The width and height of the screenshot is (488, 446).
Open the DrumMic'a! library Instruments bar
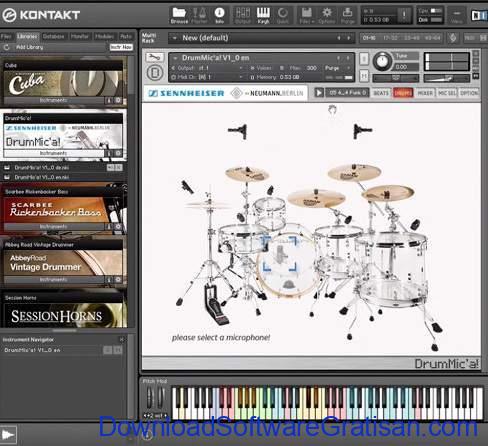click(54, 153)
